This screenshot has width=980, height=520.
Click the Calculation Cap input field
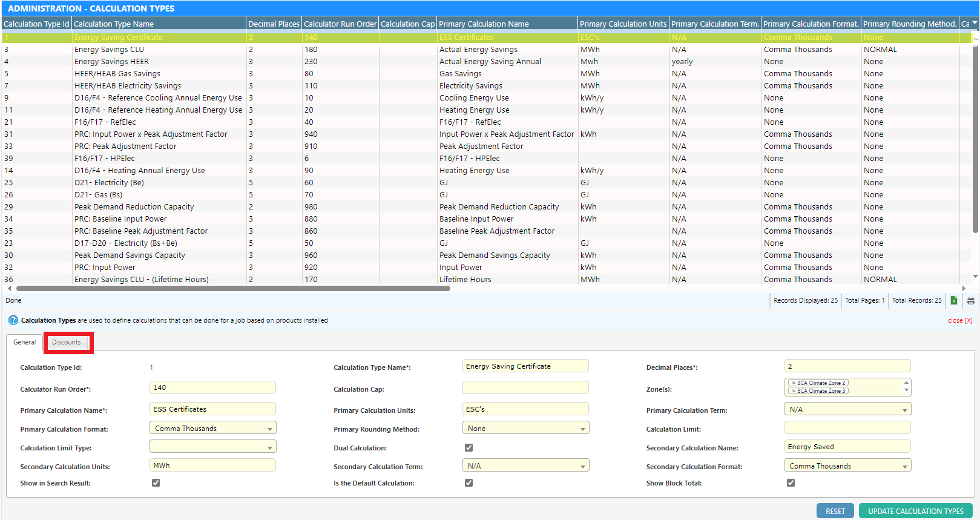(525, 388)
